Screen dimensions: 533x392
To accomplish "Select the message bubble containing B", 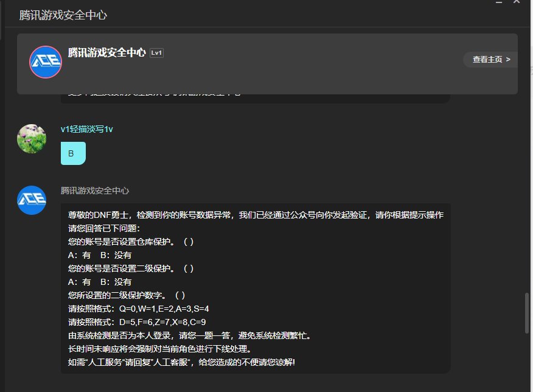I will [x=73, y=153].
